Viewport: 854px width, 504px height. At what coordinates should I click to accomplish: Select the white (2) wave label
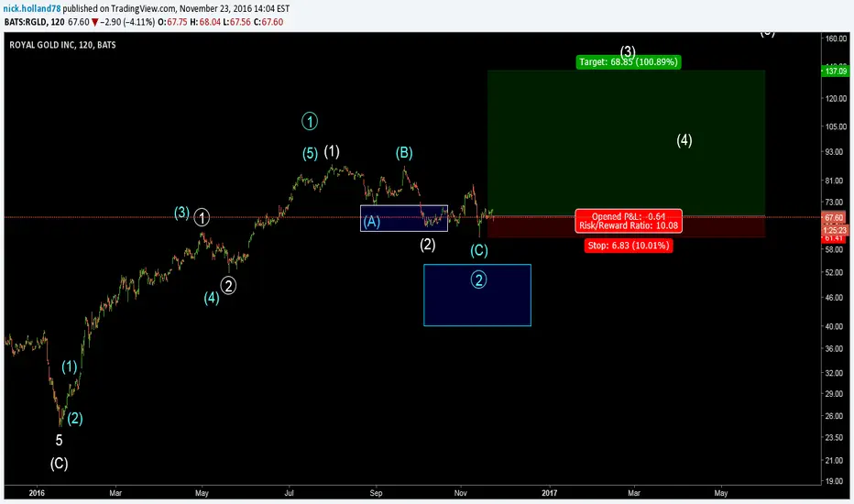point(428,245)
